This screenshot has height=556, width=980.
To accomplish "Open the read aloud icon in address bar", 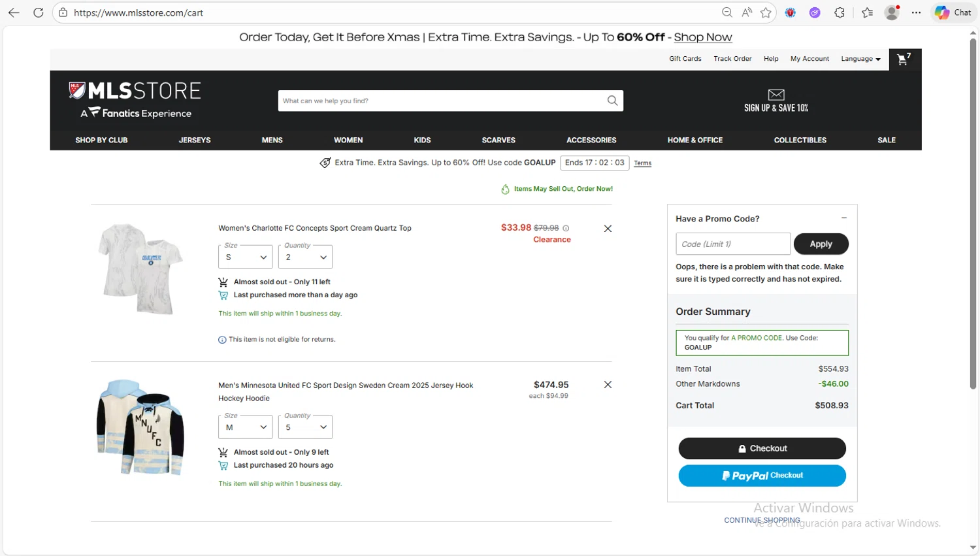I will click(747, 12).
